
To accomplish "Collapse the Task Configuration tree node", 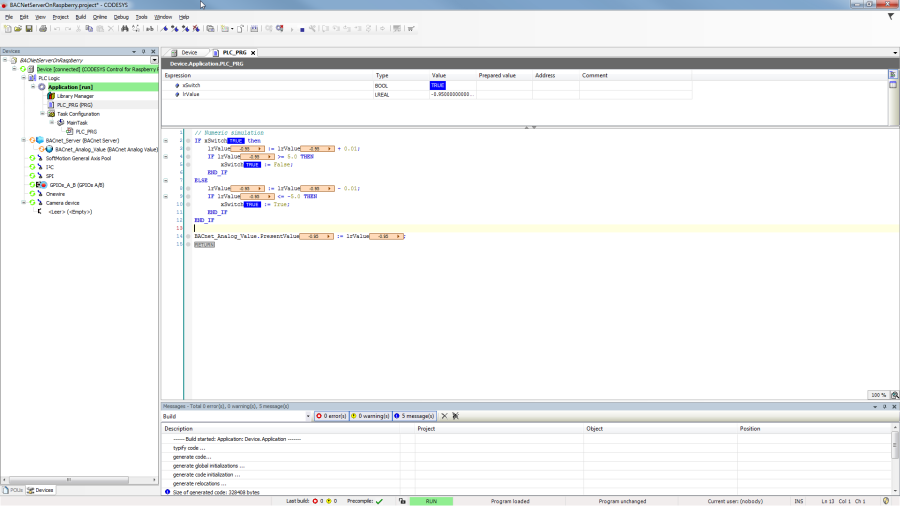I will tap(41, 114).
